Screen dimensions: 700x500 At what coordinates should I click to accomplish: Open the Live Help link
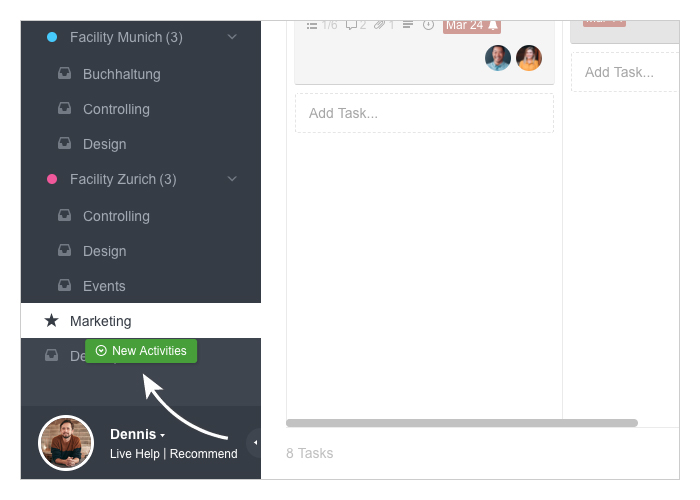click(134, 454)
